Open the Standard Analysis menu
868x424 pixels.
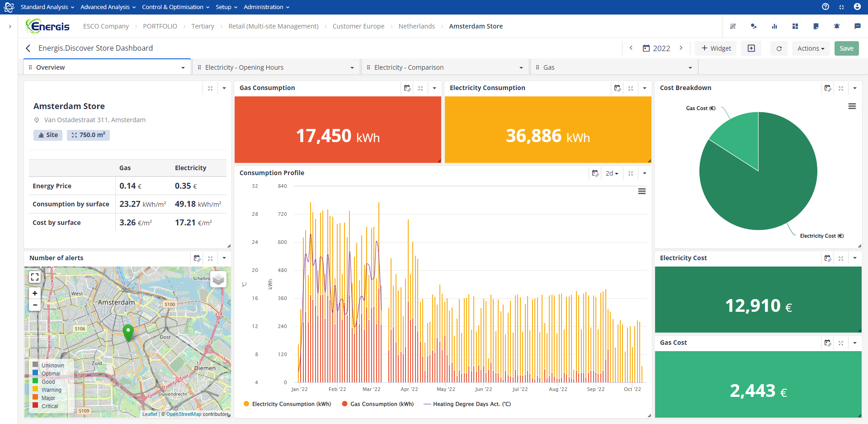(x=47, y=7)
